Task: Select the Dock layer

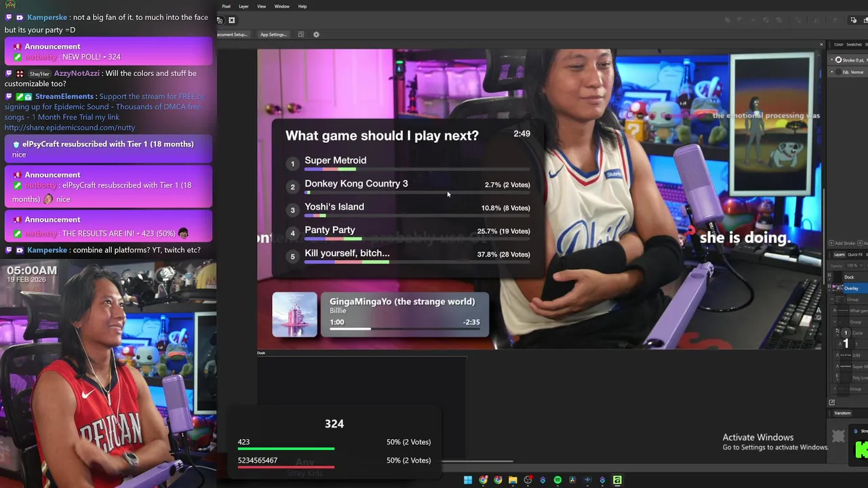Action: [849, 277]
